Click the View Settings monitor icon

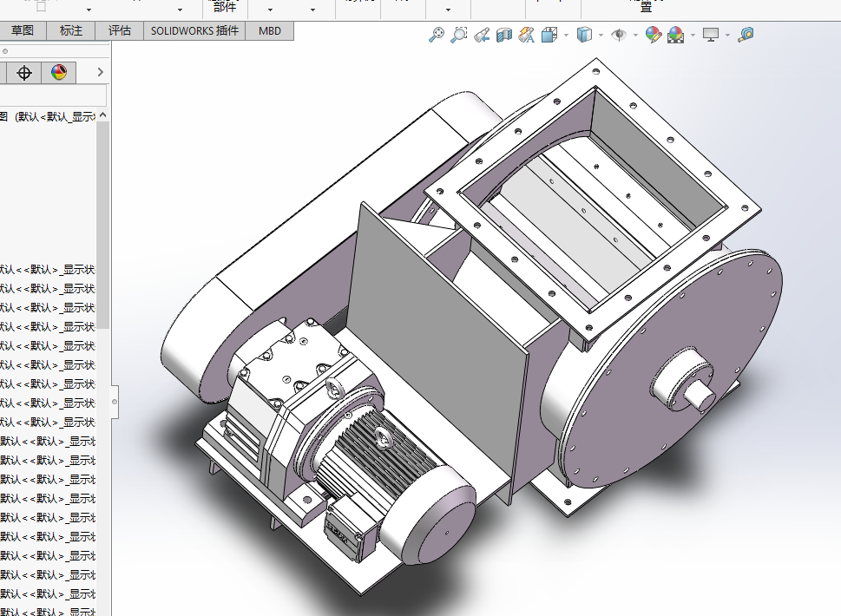711,35
